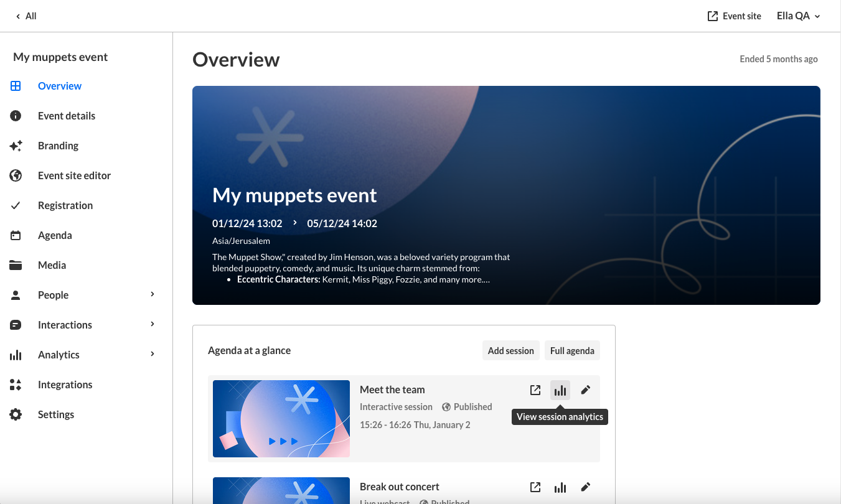Open the Ella QA user dropdown
This screenshot has width=841, height=504.
tap(799, 16)
